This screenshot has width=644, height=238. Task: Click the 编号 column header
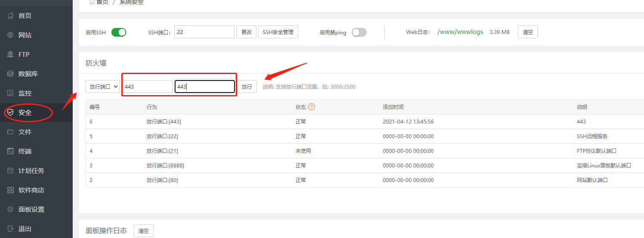(x=95, y=107)
